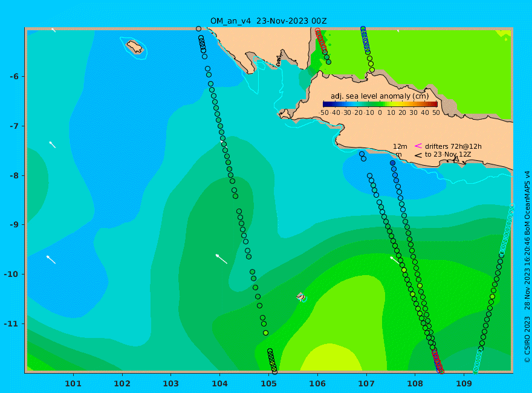Click the longitude axis label '102'

(x=122, y=383)
